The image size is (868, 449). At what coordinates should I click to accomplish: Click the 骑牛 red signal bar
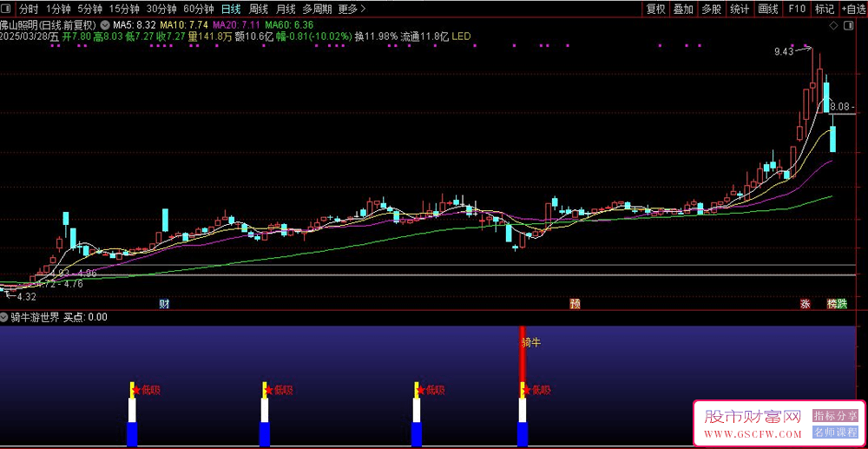tap(522, 354)
